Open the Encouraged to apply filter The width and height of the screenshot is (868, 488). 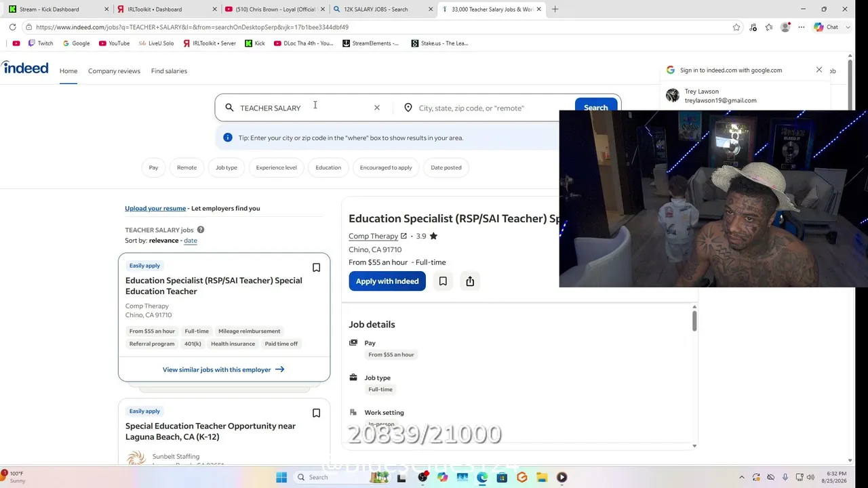(386, 167)
